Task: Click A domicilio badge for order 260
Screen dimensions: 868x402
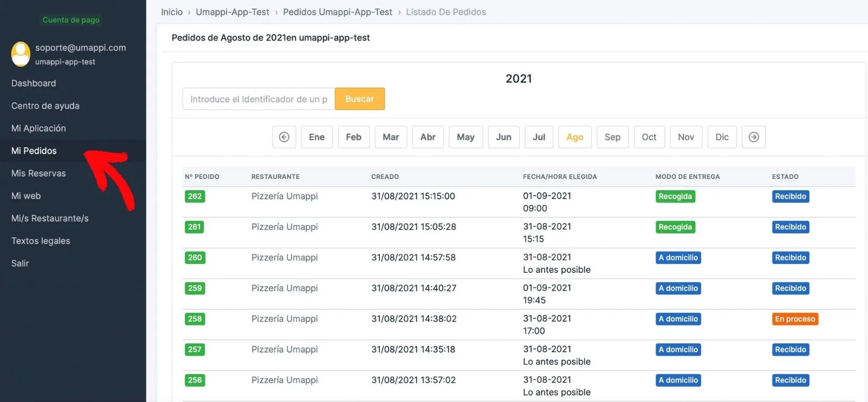Action: 679,258
